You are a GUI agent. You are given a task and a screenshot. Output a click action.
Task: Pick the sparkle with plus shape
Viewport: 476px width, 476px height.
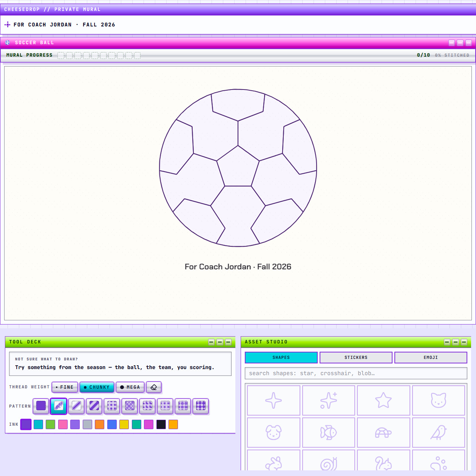329,400
